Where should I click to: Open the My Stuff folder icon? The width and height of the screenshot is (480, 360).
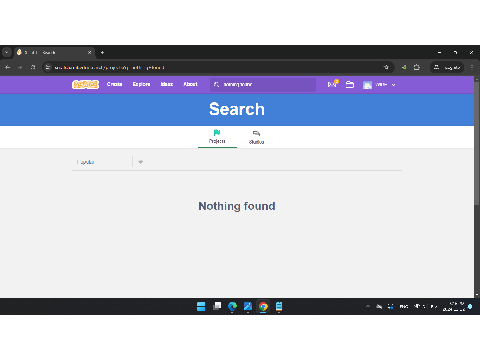[350, 85]
